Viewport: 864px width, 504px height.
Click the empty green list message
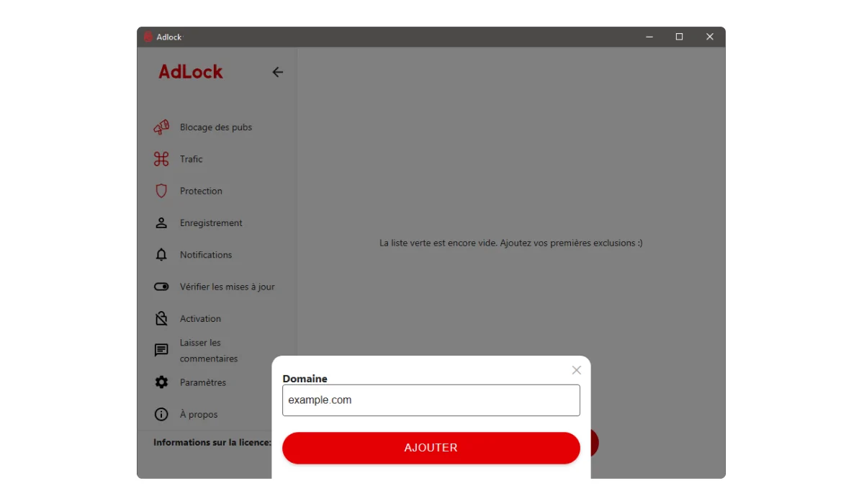[x=511, y=243]
